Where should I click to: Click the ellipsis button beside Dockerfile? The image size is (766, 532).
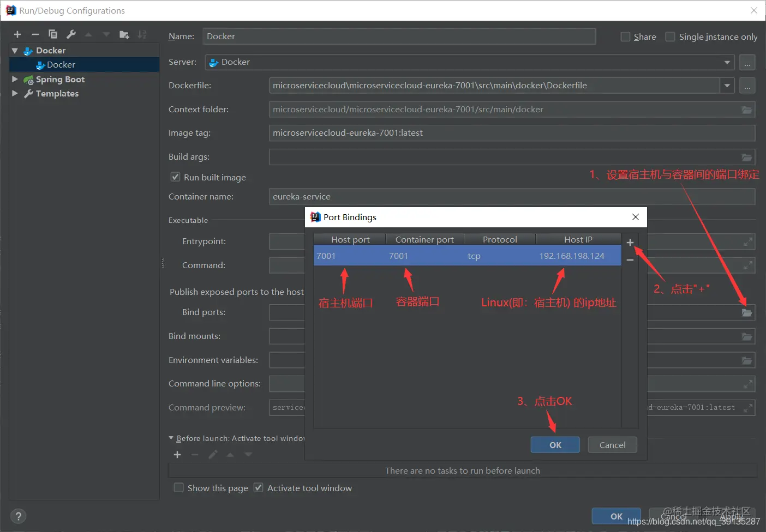pos(747,86)
